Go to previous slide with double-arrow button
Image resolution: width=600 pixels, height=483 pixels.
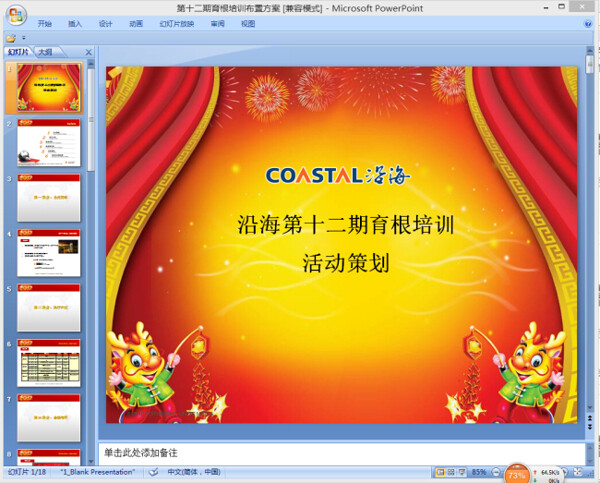[590, 418]
